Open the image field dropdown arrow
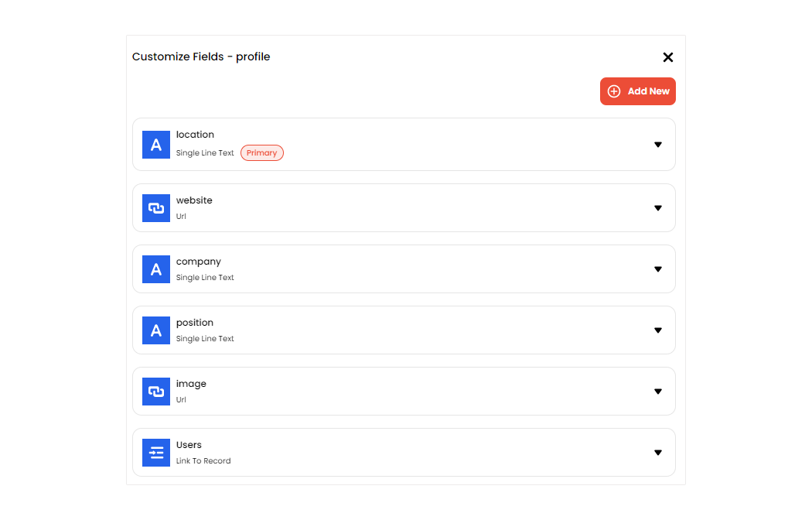This screenshot has width=812, height=520. point(658,392)
